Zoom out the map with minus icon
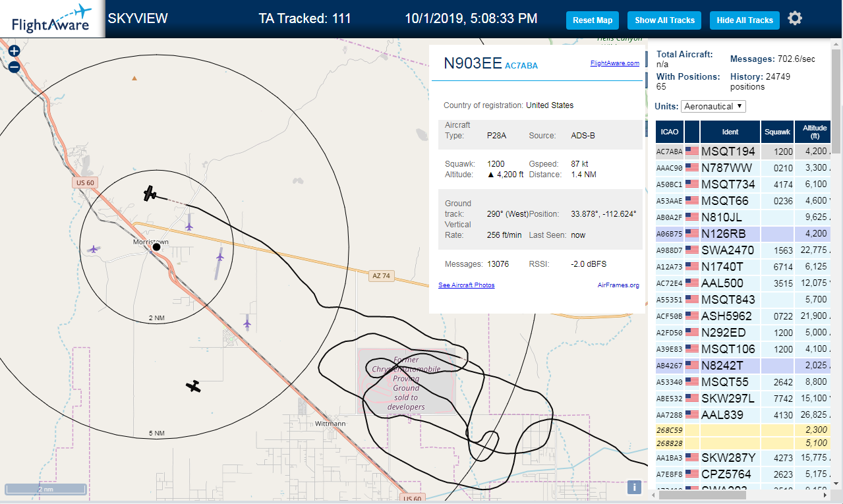Viewport: 843px width, 504px height. pyautogui.click(x=14, y=67)
